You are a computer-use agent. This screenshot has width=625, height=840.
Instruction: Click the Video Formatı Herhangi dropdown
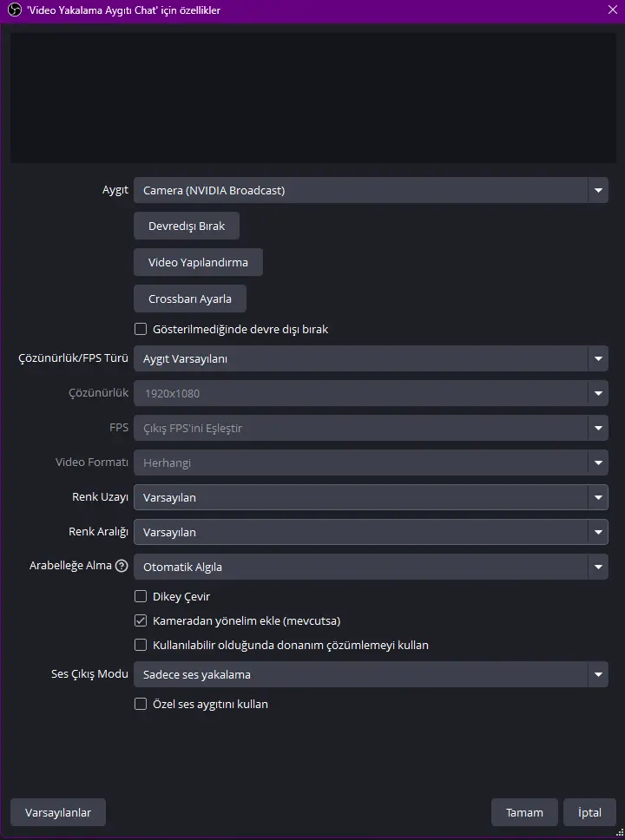pyautogui.click(x=371, y=463)
